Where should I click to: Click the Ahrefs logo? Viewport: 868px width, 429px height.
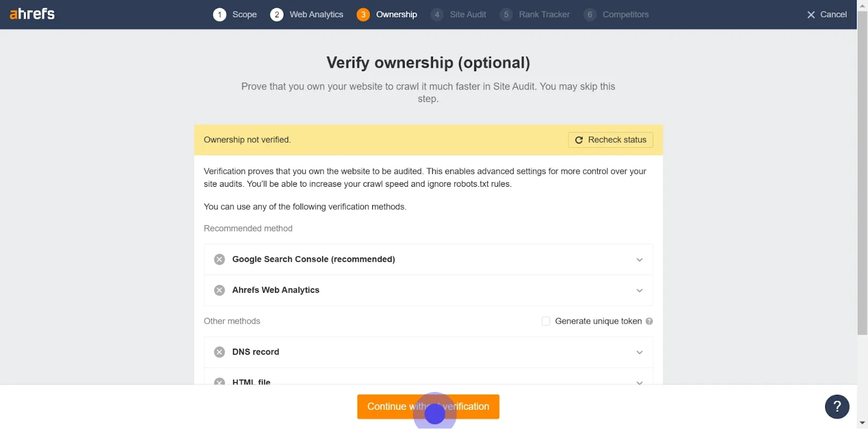[x=32, y=14]
